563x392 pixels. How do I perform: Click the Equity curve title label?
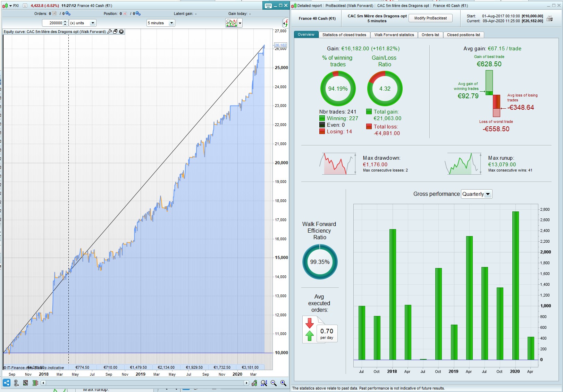tap(54, 32)
